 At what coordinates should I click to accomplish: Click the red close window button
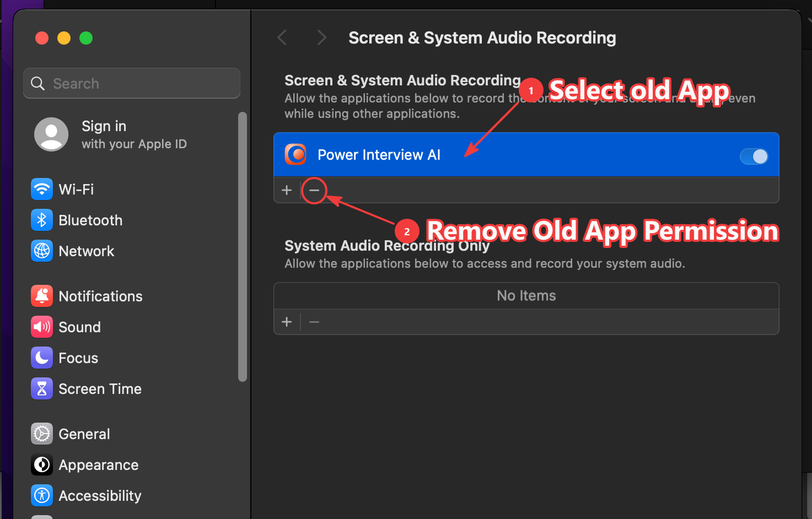tap(42, 38)
